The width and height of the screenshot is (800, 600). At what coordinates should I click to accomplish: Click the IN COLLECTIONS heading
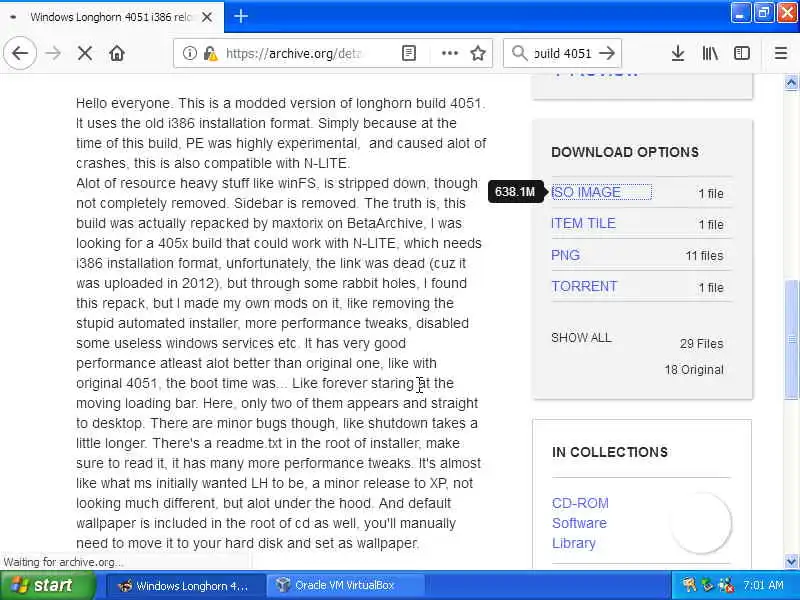(610, 452)
